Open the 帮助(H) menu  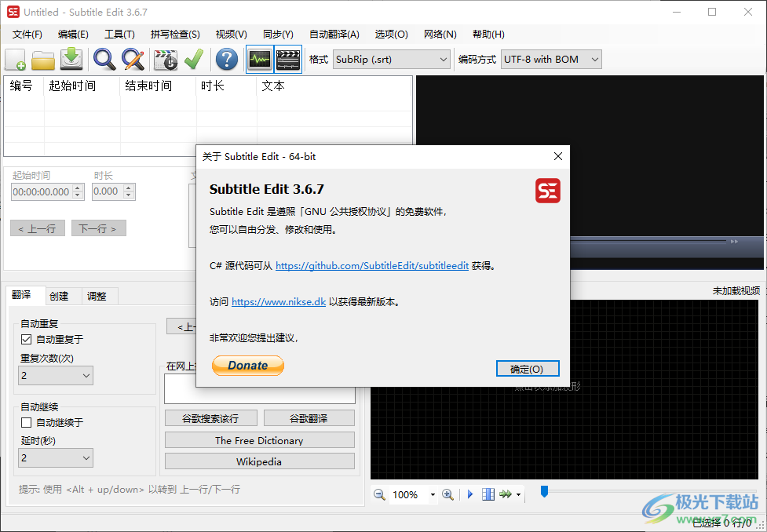coord(488,35)
